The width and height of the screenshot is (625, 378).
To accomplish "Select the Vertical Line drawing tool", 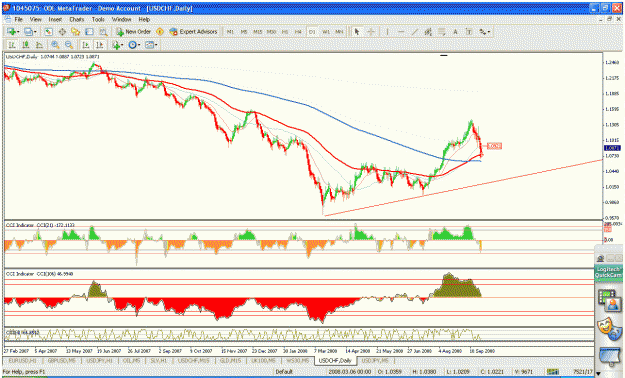I will click(387, 32).
